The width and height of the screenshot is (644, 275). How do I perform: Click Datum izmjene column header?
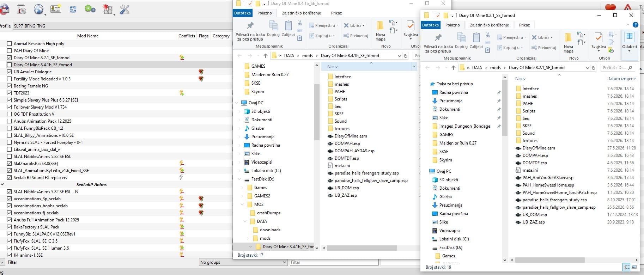click(621, 79)
